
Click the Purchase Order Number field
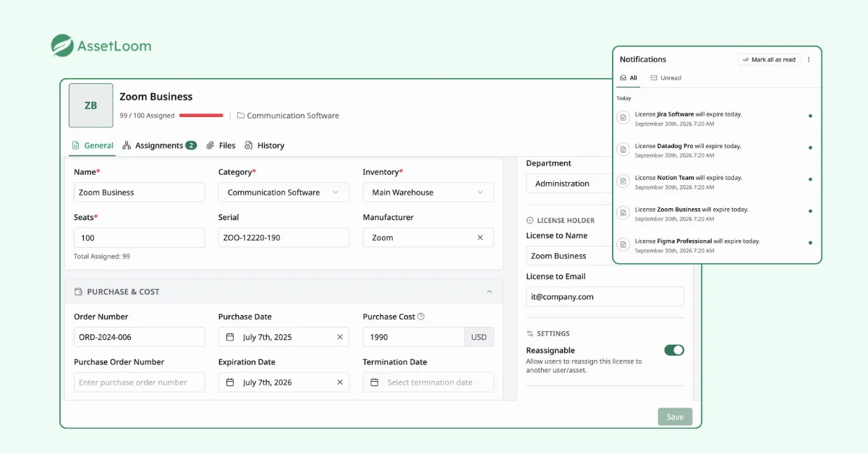tap(140, 382)
